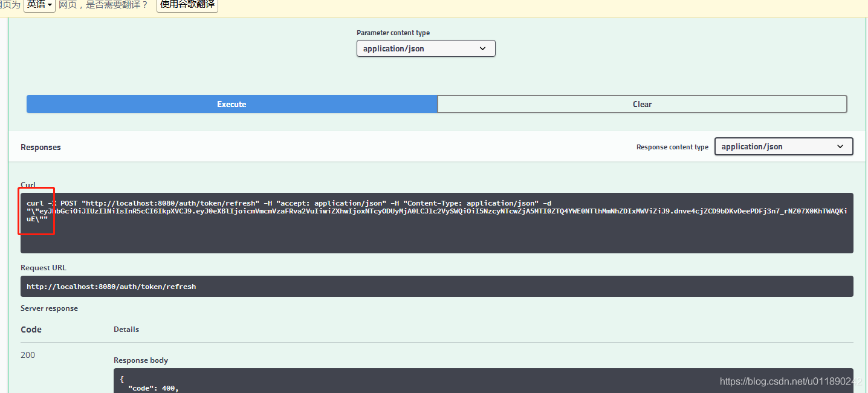Screen dimensions: 868x393
Task: Click the Request URL label
Action: [44, 268]
